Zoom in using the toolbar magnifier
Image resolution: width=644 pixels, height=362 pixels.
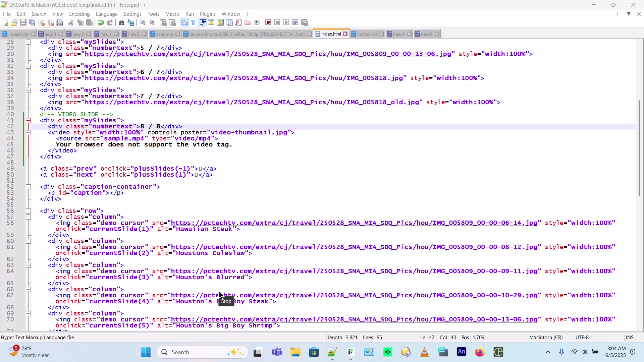142,22
